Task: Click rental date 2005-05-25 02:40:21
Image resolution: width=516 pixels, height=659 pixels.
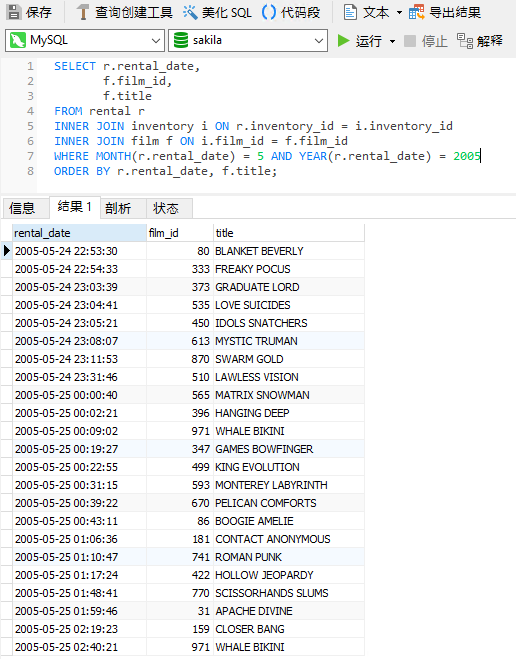Action: pos(79,647)
